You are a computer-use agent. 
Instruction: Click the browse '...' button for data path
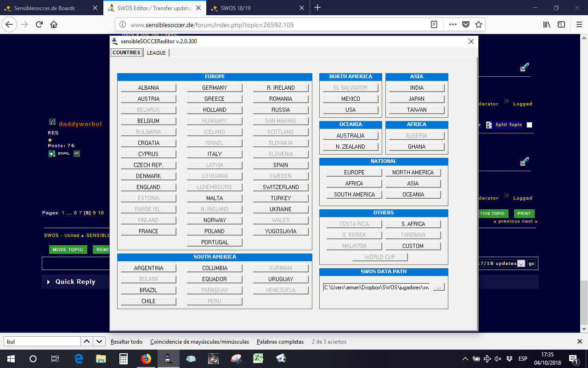click(439, 287)
